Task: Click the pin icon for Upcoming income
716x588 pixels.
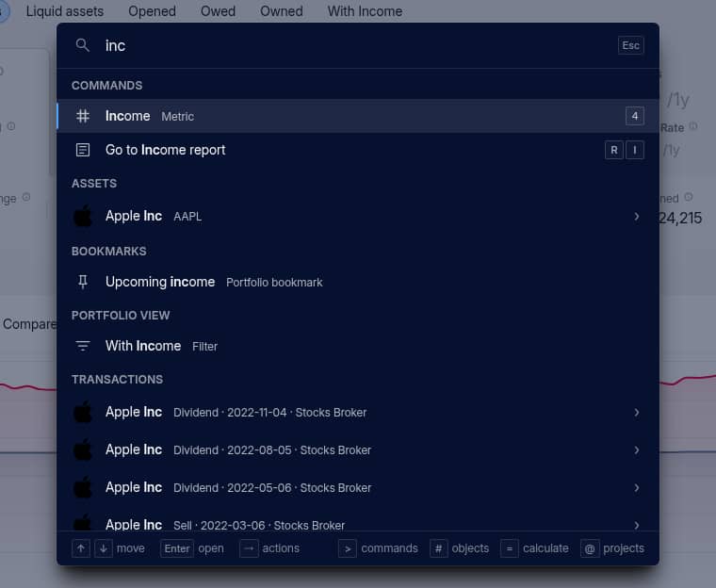Action: click(83, 282)
